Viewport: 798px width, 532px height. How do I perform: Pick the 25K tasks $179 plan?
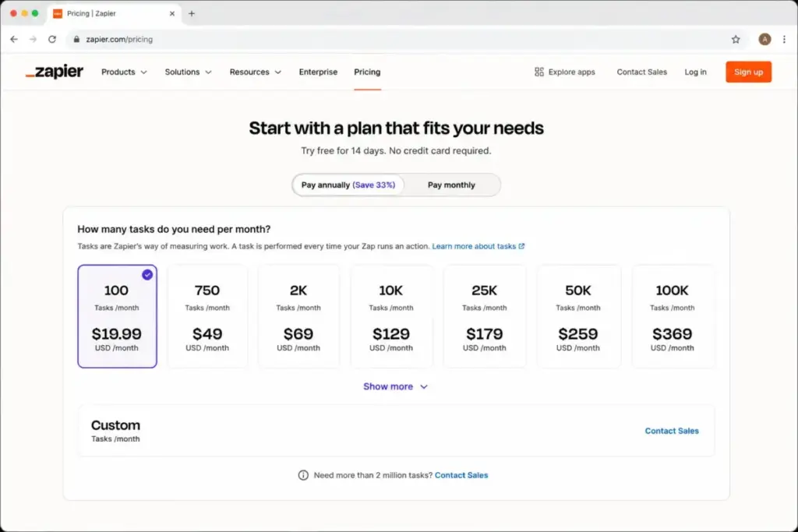click(x=485, y=316)
